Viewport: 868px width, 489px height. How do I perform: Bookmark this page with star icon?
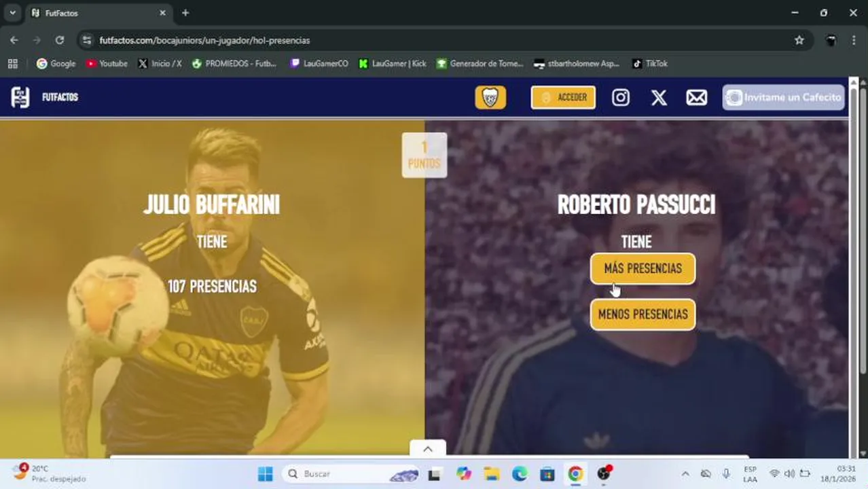799,40
